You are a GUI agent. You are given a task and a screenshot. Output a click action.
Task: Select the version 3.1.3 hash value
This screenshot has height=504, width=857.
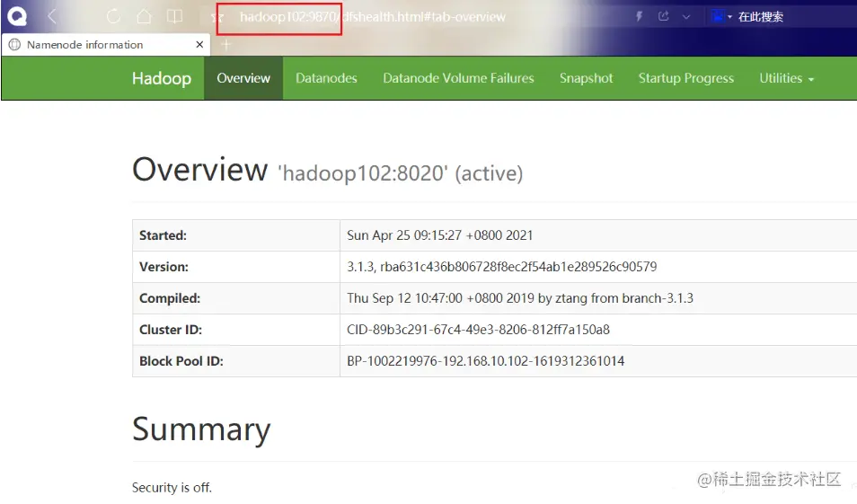[502, 267]
